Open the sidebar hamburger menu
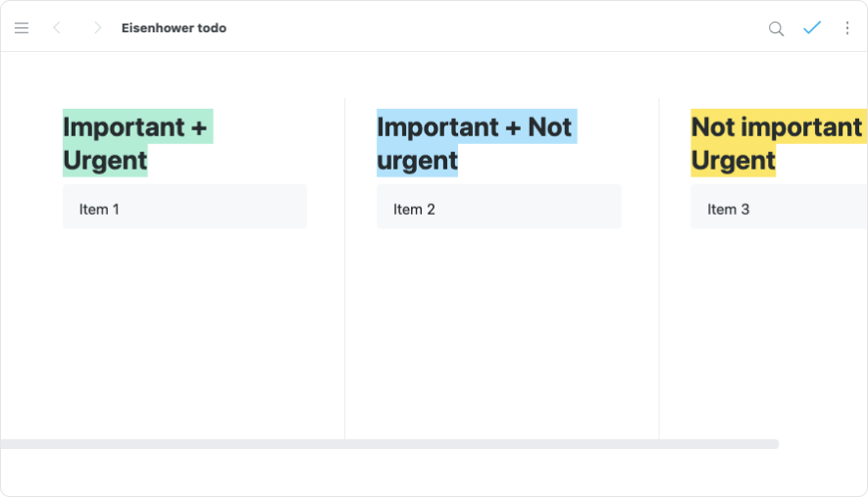Image resolution: width=868 pixels, height=497 pixels. click(22, 28)
